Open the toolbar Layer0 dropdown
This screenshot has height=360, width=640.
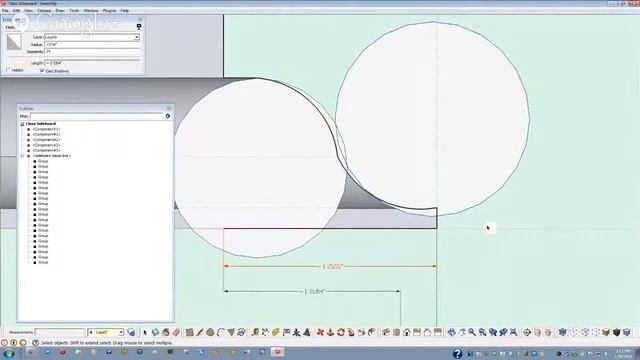[121, 333]
